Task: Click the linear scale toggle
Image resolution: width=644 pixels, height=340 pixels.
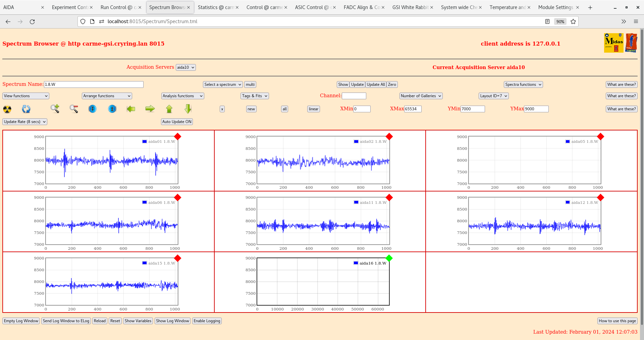Action: coord(313,109)
